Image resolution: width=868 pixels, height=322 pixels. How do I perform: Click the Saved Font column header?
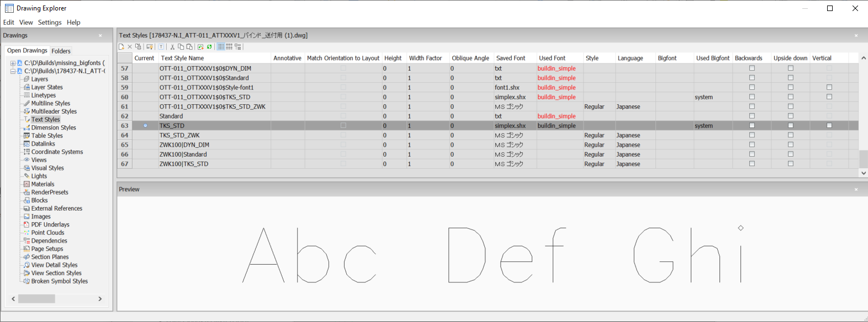pos(510,58)
